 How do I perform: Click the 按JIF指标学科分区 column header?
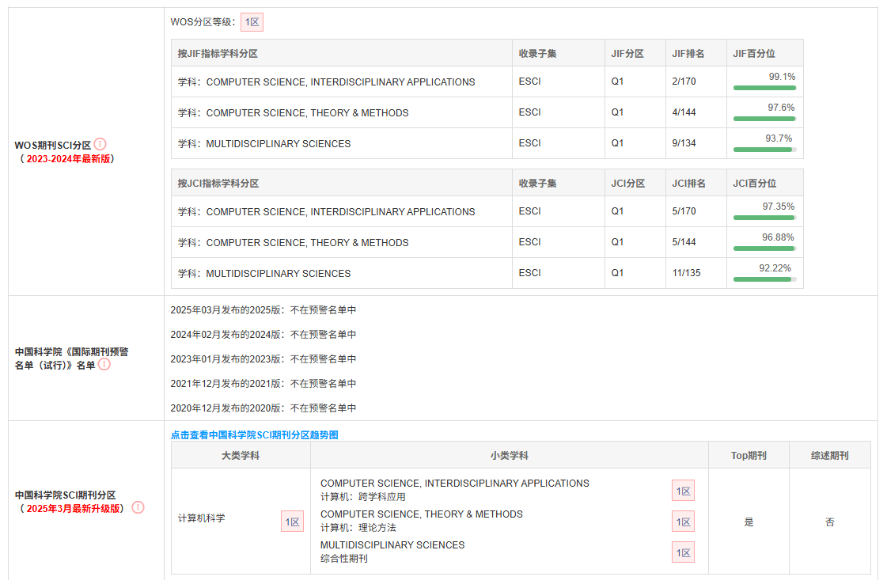pos(218,54)
